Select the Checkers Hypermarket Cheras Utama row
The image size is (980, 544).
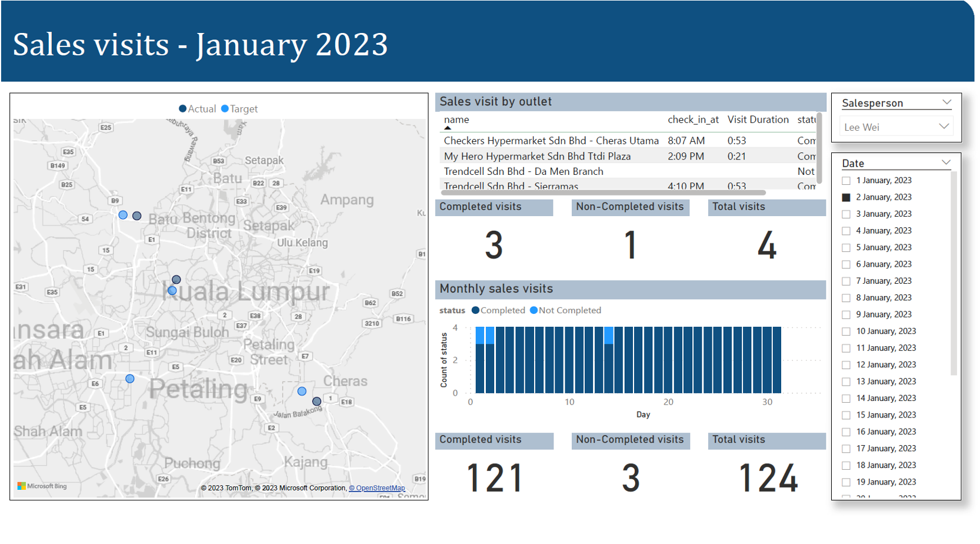pos(551,141)
